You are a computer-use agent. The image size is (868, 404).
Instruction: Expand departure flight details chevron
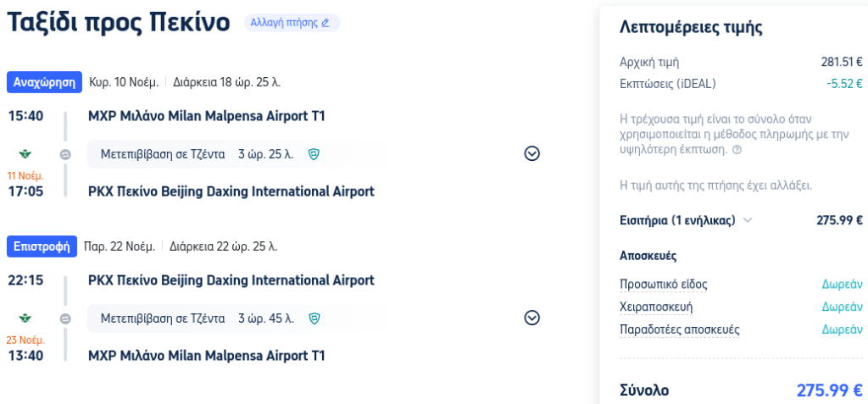[x=532, y=154]
